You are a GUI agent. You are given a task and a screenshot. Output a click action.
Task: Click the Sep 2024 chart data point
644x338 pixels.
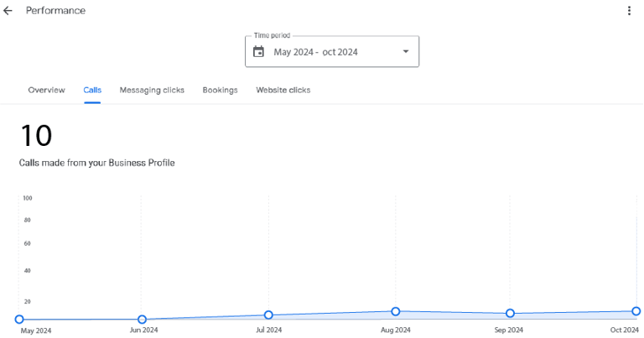510,314
